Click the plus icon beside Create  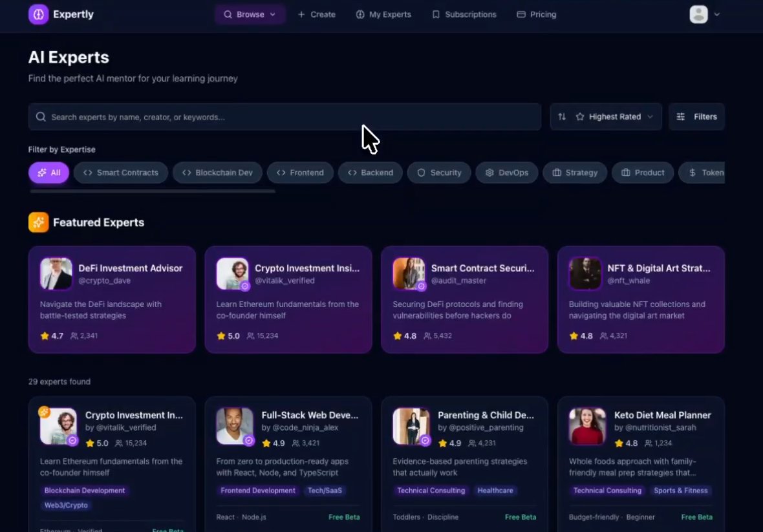click(301, 15)
